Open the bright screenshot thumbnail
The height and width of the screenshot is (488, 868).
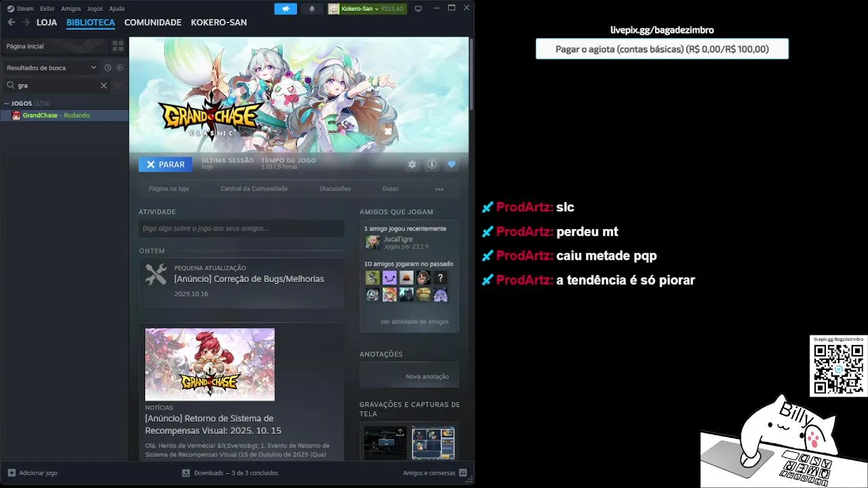(x=433, y=443)
